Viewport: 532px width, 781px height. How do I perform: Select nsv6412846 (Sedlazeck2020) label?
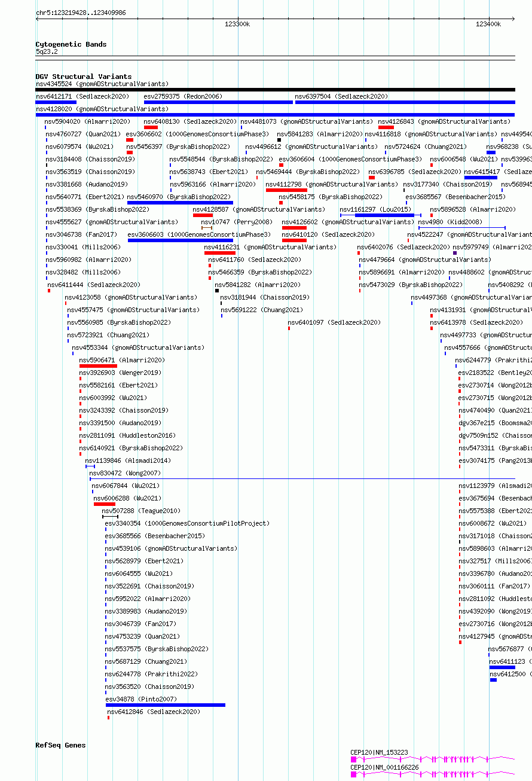154,712
